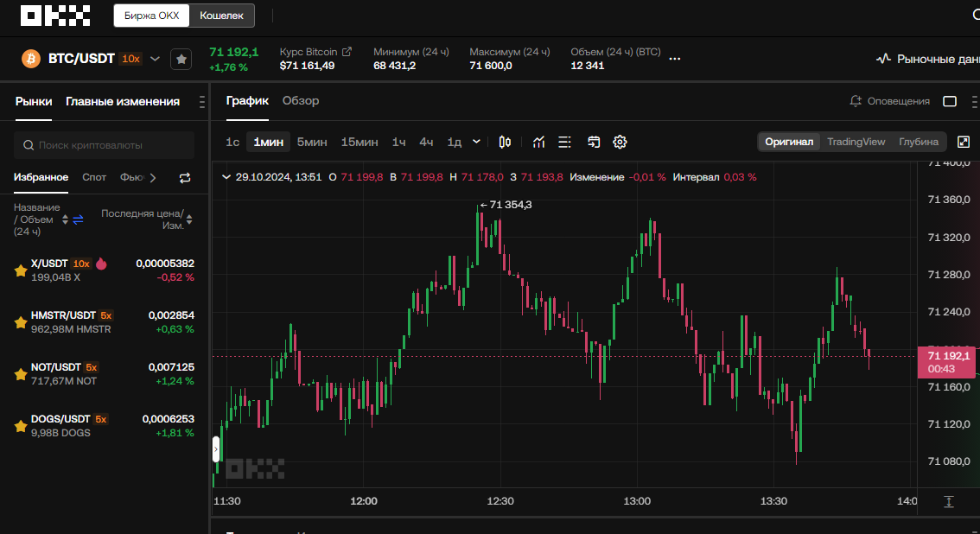Switch to the График tab
Image resolution: width=980 pixels, height=534 pixels.
247,100
